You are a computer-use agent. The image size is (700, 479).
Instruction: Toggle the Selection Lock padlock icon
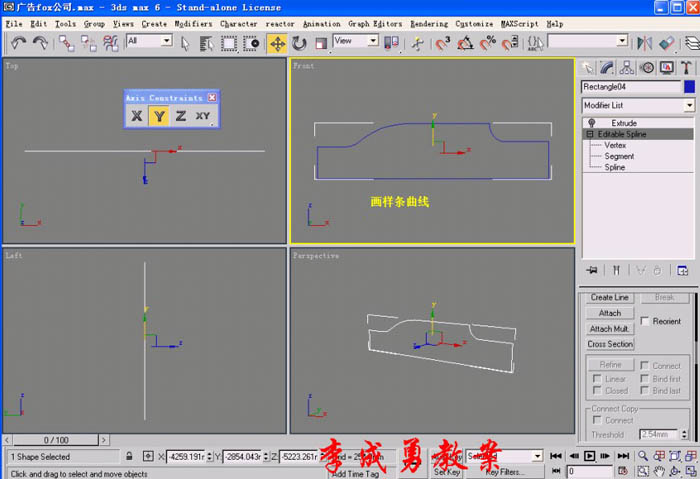coord(129,456)
